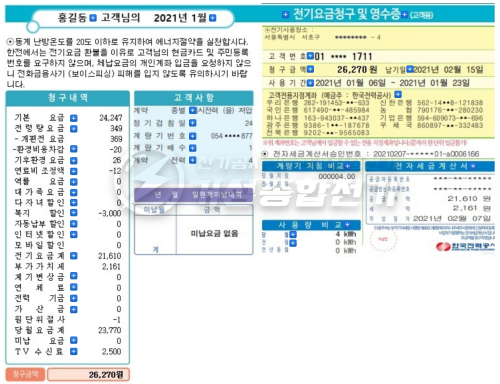Click the plus icon for 전기요금계

click(74, 256)
